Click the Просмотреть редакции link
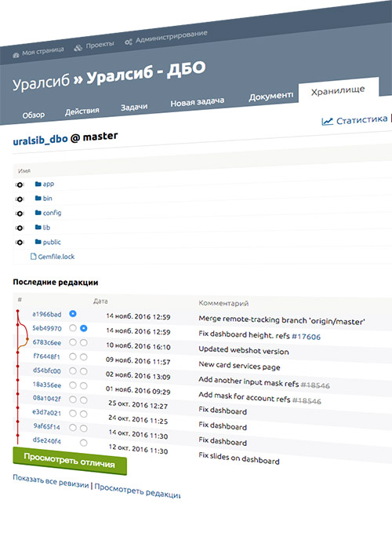The width and height of the screenshot is (392, 533). click(137, 491)
